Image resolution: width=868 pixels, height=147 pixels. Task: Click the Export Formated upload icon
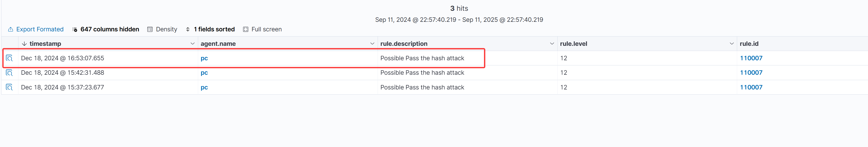(11, 29)
